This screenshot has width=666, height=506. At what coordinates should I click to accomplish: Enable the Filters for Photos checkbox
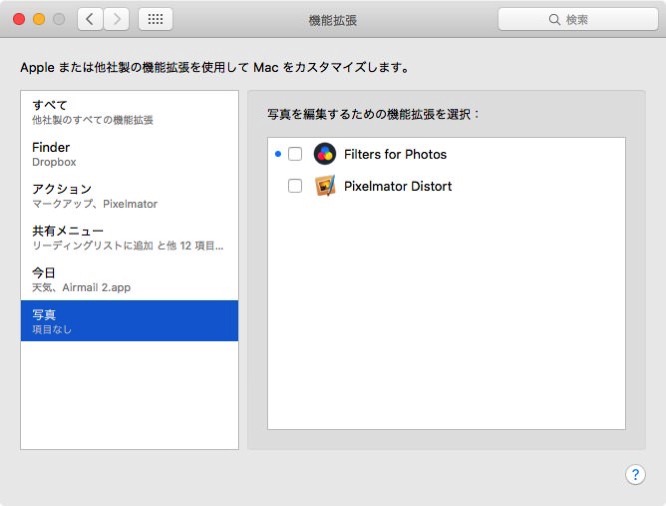(295, 154)
